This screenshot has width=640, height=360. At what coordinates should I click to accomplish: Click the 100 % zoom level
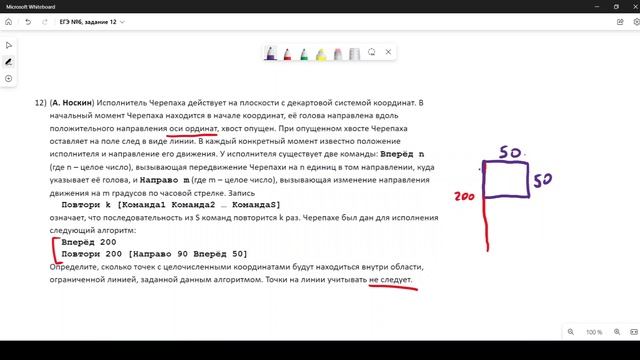[x=594, y=332]
